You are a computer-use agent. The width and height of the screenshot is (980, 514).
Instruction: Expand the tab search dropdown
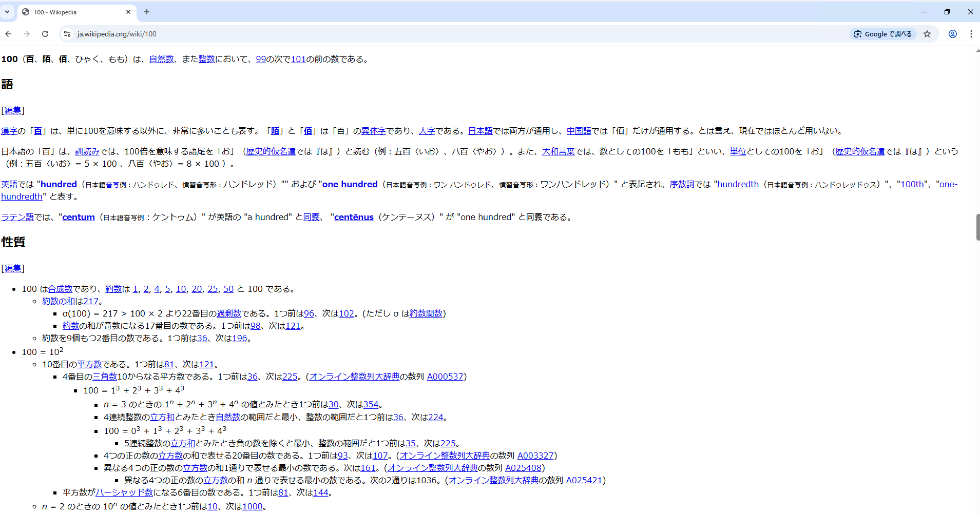click(7, 12)
